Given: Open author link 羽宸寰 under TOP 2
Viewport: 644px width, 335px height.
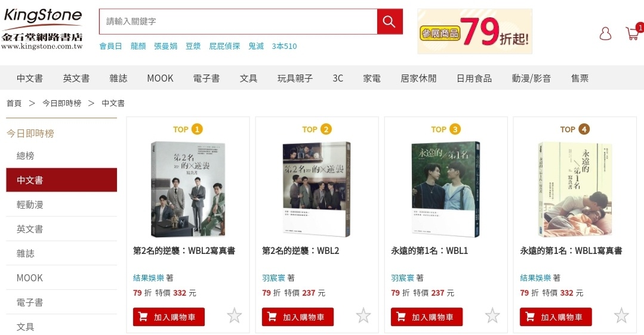Looking at the screenshot, I should [273, 278].
